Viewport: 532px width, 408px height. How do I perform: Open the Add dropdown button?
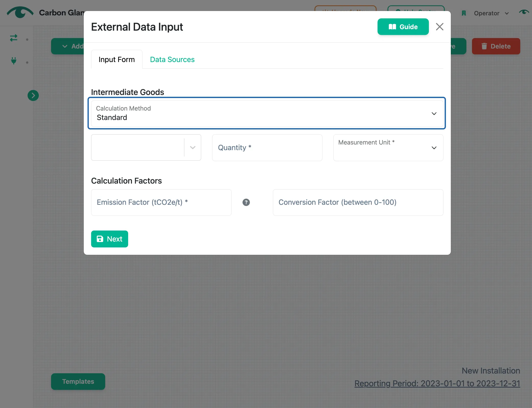tap(68, 46)
